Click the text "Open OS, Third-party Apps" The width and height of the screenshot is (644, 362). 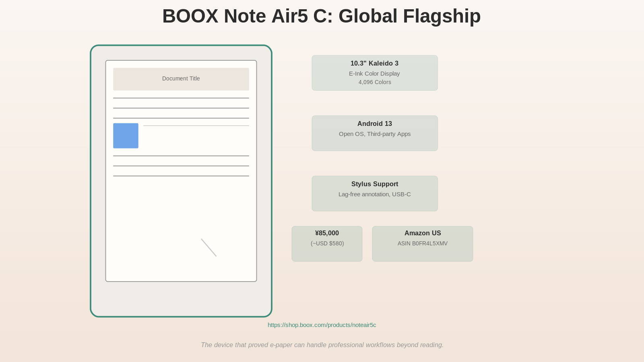tap(375, 134)
